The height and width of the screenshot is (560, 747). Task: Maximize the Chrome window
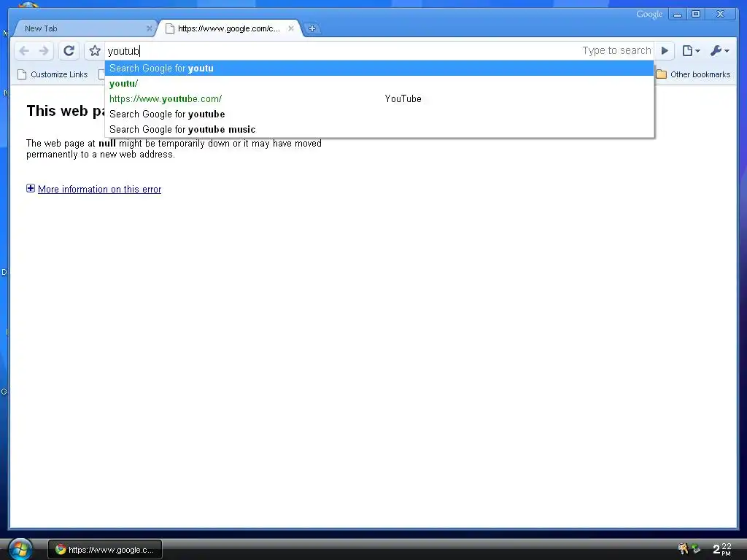696,15
